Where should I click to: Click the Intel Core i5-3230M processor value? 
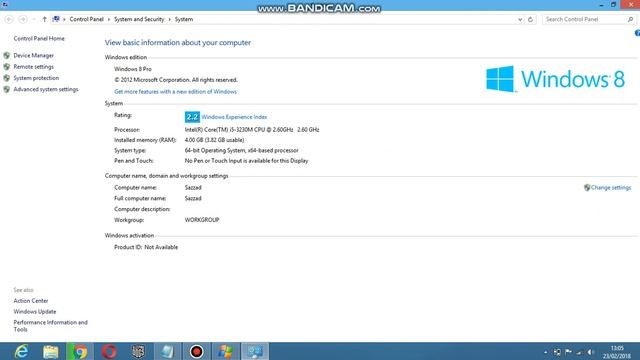[252, 130]
